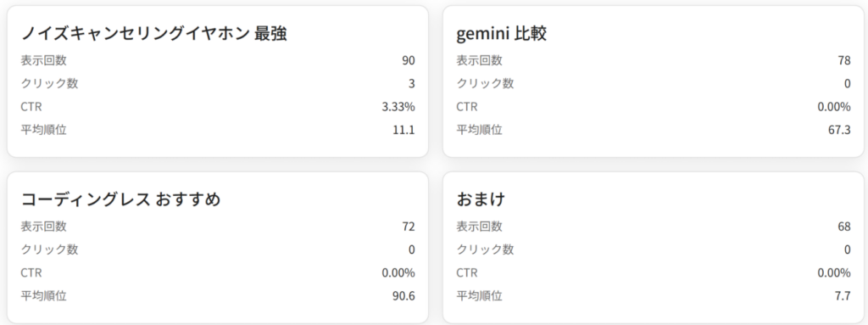
Task: Click 平均順位 label in おまけ card
Action: tap(480, 296)
